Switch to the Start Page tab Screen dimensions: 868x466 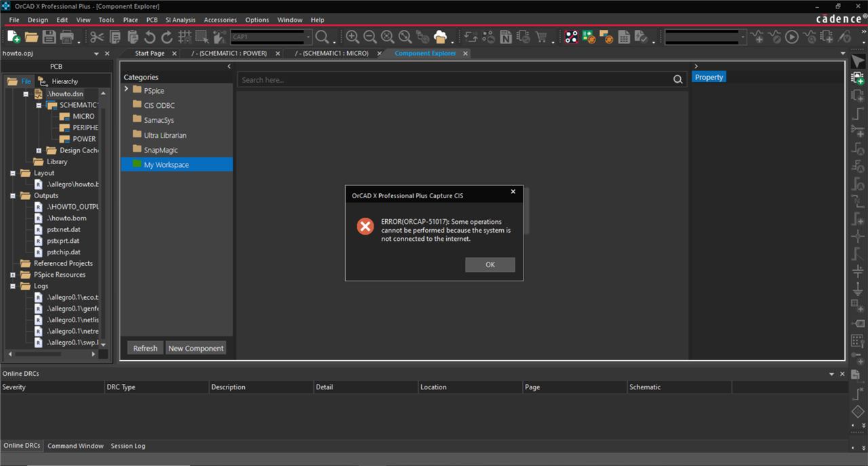click(150, 53)
